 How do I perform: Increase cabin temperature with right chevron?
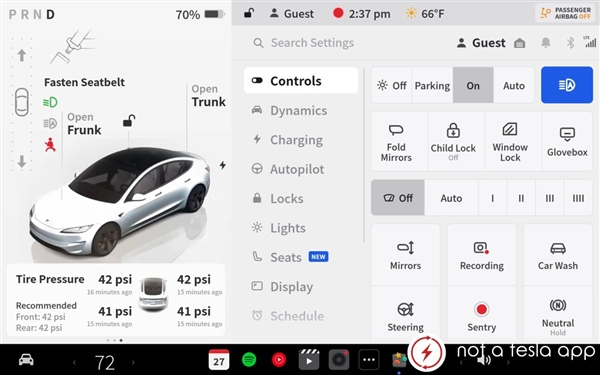click(x=133, y=362)
